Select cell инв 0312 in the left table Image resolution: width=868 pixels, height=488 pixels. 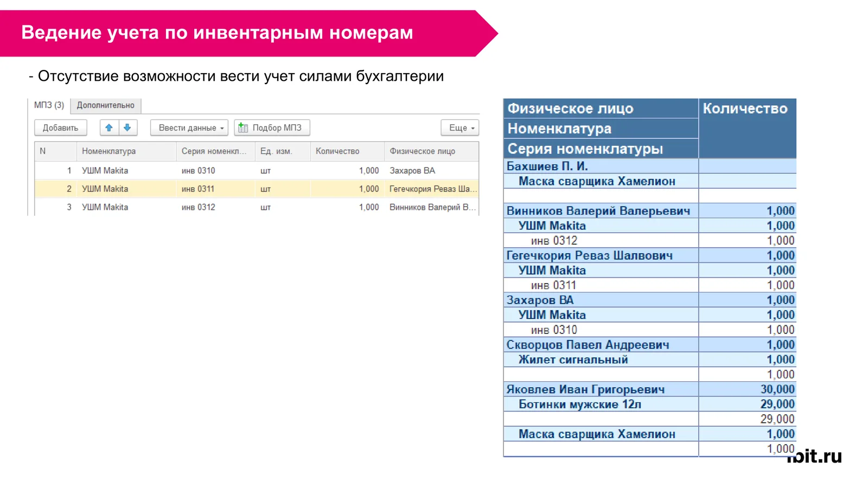click(x=216, y=207)
